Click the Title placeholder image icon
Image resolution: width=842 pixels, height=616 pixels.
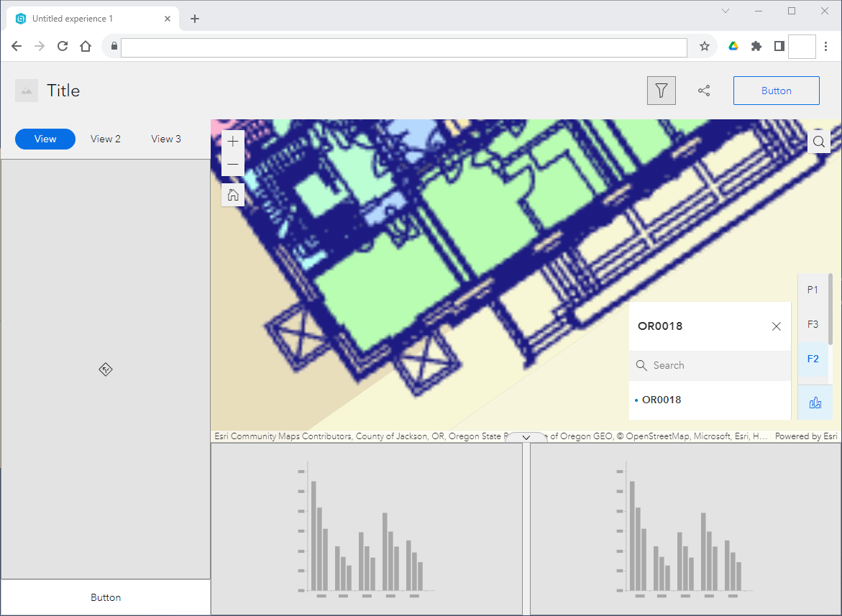(x=26, y=90)
